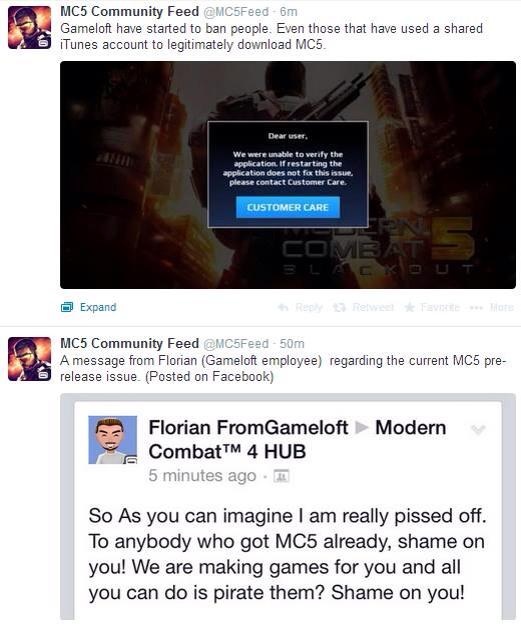Viewport: 521px width, 632px height.
Task: Open Facebook post chevron dropdown
Action: tap(478, 430)
